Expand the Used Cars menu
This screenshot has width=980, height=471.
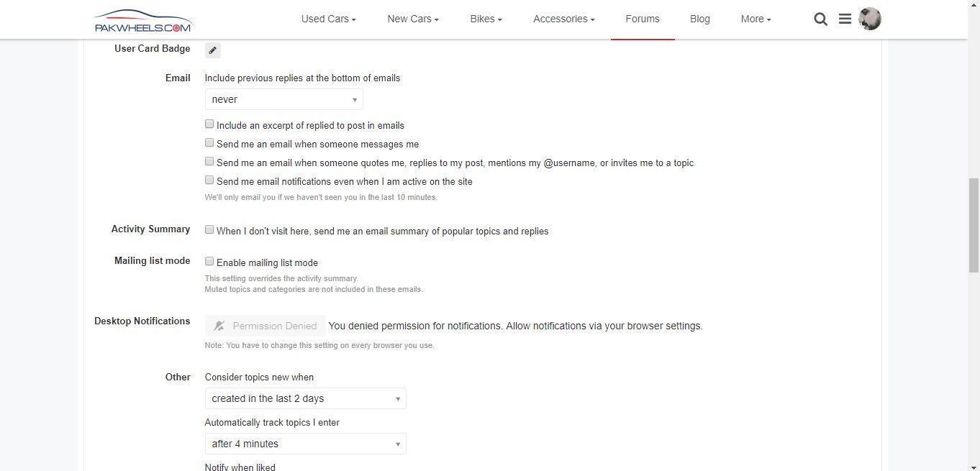pos(328,19)
